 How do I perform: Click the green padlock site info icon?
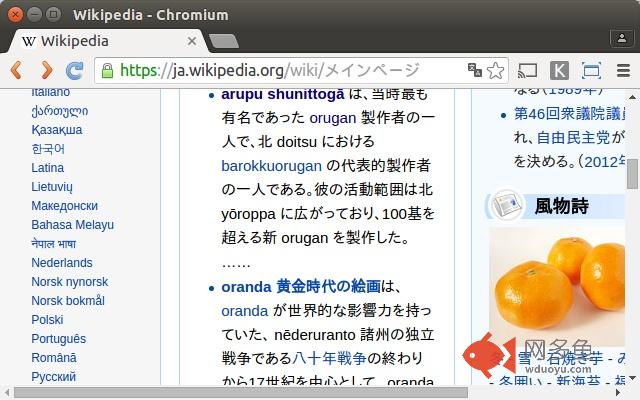point(107,71)
